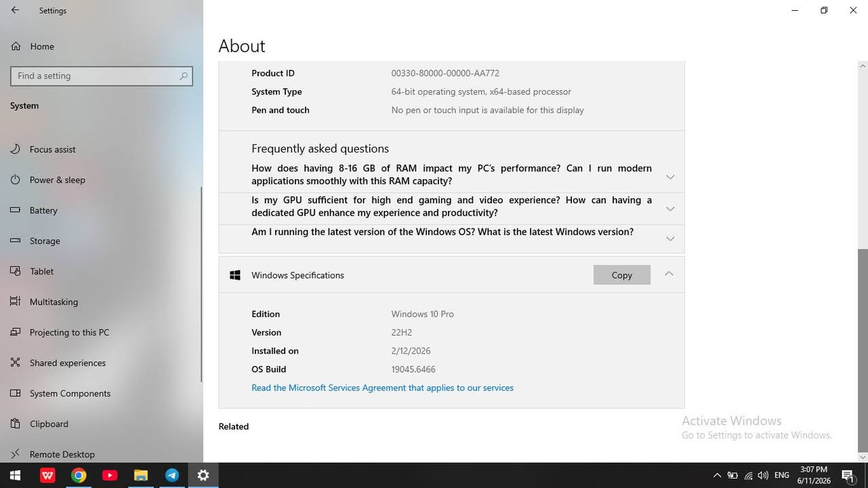Click the Power & sleep icon
868x488 pixels.
pyautogui.click(x=15, y=180)
